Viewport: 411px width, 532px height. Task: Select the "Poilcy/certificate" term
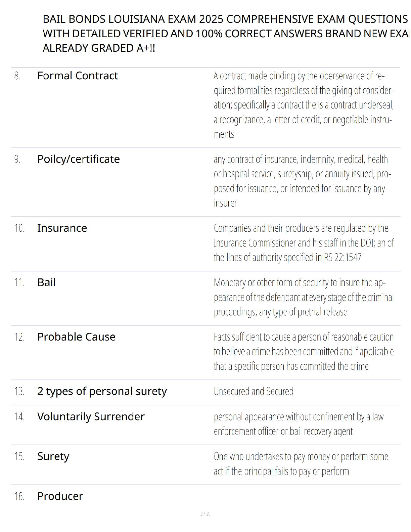pos(79,159)
